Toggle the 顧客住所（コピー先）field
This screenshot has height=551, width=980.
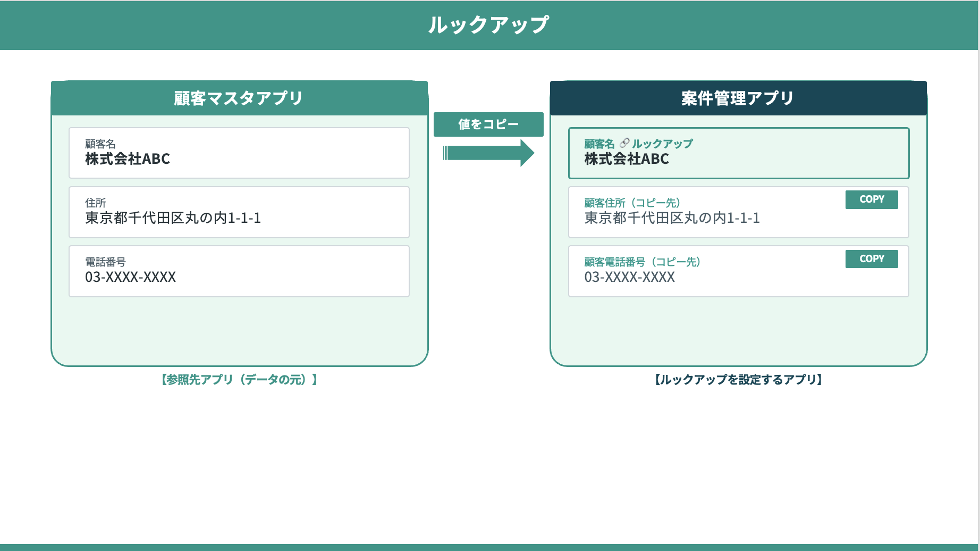(x=739, y=212)
